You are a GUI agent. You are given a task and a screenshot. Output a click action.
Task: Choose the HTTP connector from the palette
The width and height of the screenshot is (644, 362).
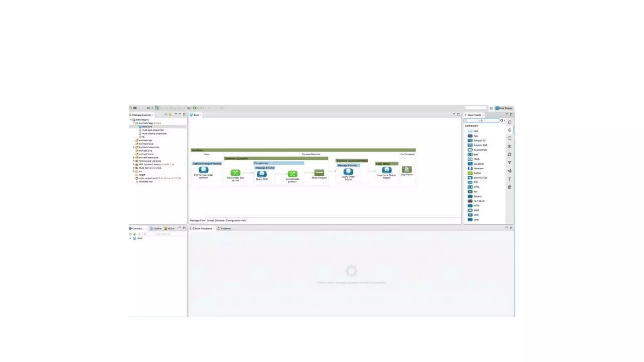(x=476, y=206)
